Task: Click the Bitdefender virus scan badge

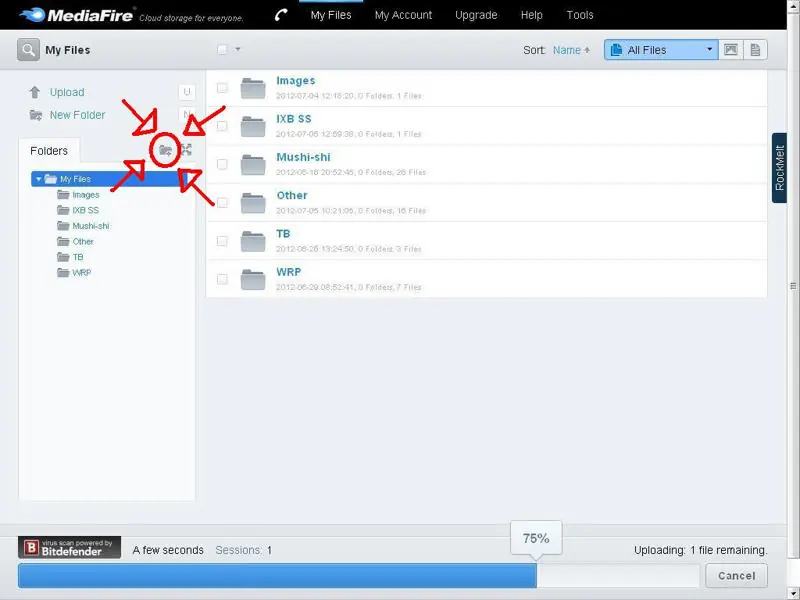Action: 69,547
